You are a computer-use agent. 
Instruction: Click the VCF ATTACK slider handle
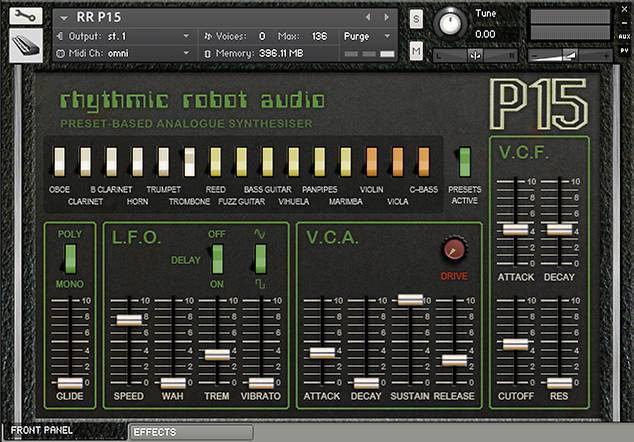tap(516, 230)
